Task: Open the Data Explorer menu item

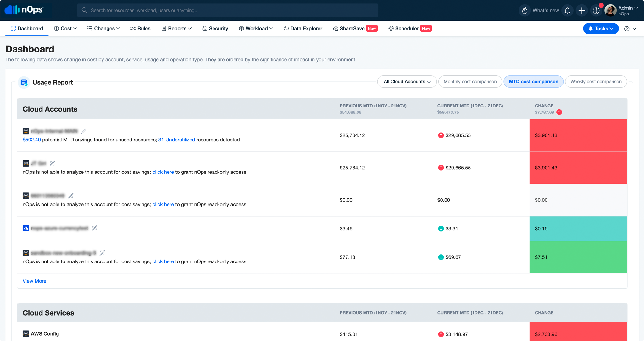Action: point(303,28)
